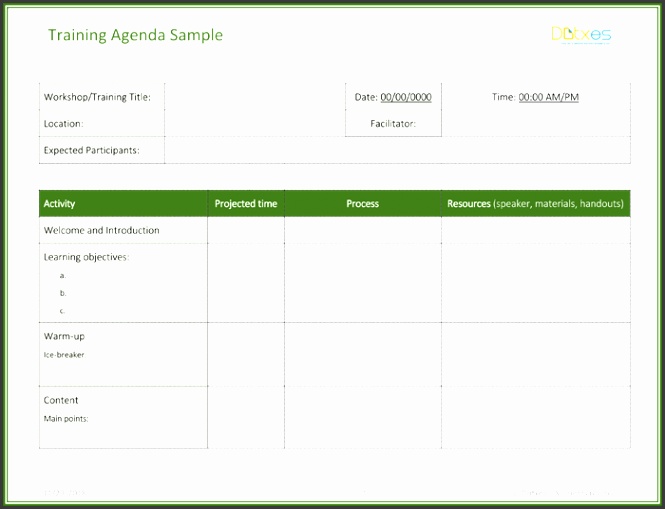Viewport: 665px width, 509px height.
Task: Click the Process column header
Action: point(362,204)
